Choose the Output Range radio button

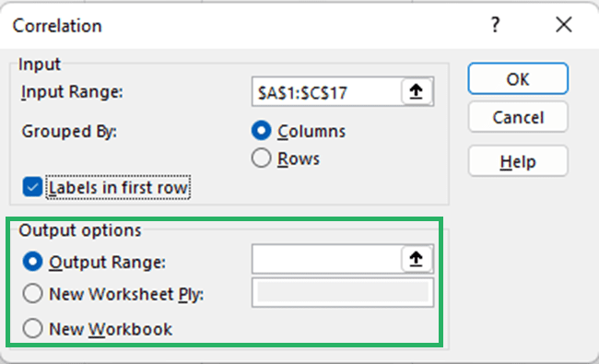32,262
